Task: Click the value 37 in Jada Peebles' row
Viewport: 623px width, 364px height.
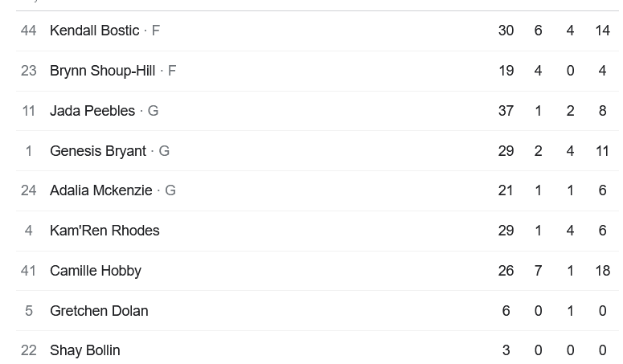Action: tap(506, 111)
